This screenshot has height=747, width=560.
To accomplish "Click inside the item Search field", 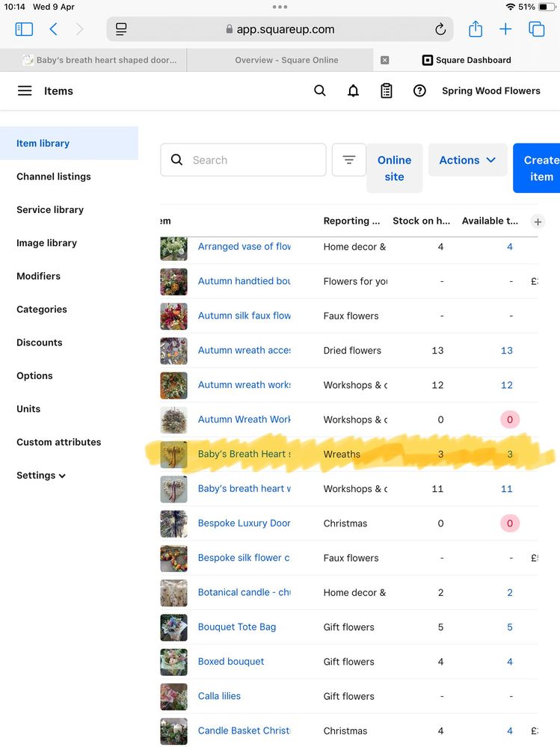I will tap(250, 160).
